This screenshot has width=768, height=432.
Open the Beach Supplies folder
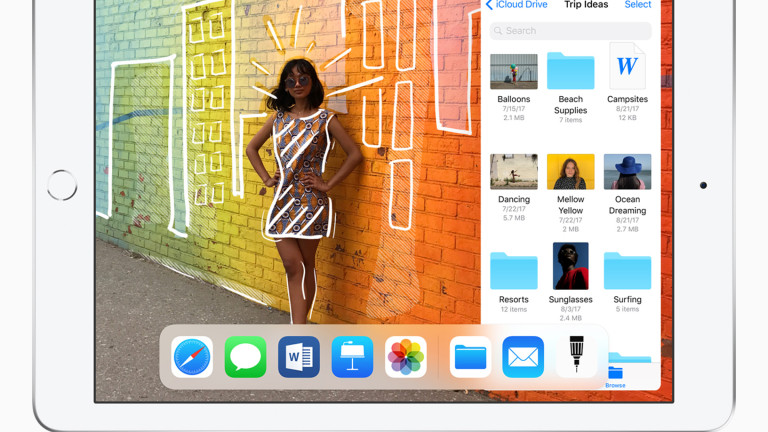click(571, 72)
